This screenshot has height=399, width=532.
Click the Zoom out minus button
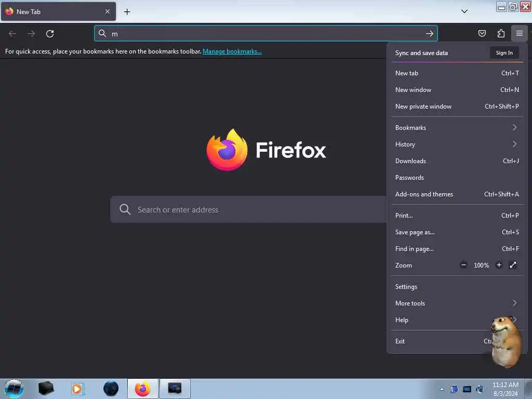point(463,265)
